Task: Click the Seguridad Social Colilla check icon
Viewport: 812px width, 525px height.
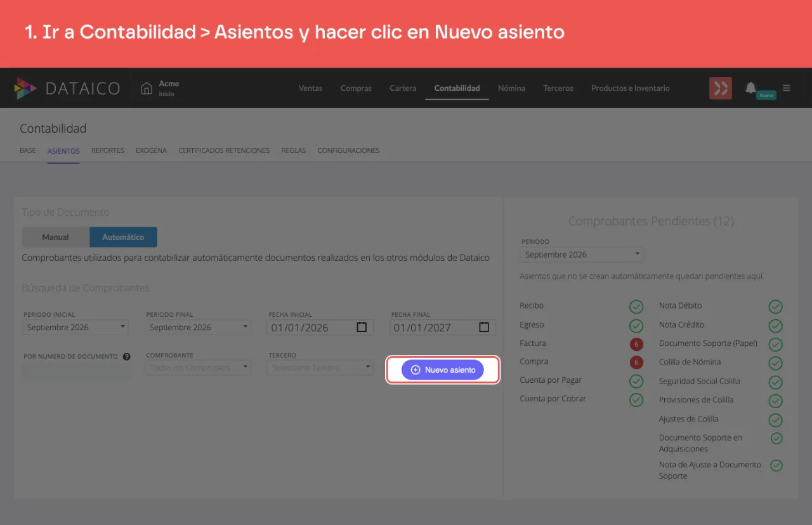Action: pyautogui.click(x=775, y=382)
